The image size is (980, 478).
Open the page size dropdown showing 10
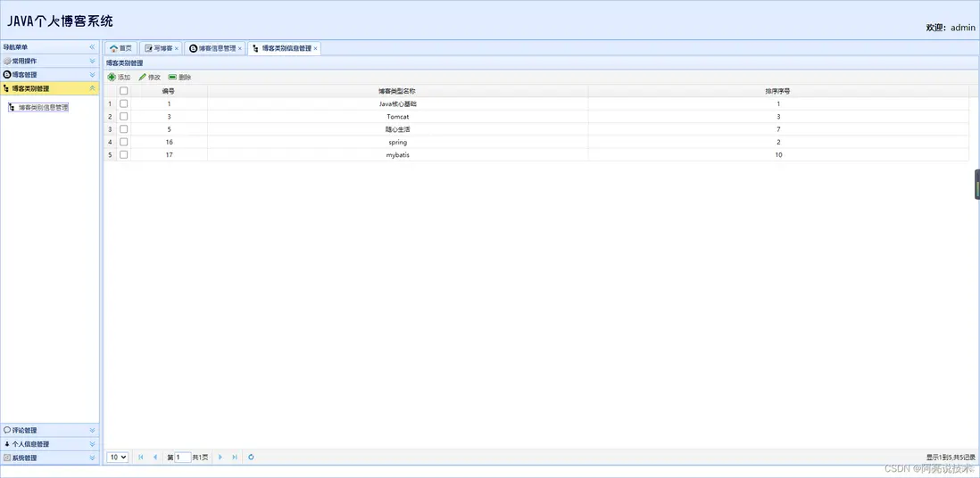(118, 457)
